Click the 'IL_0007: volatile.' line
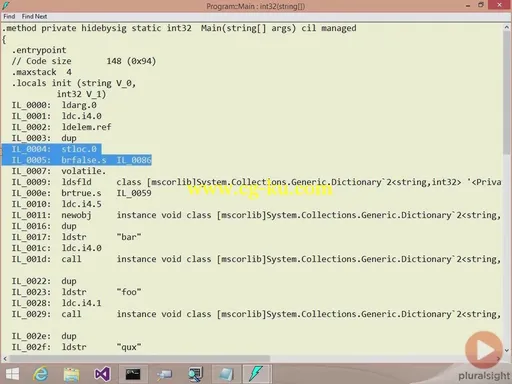The image size is (512, 384). (x=59, y=171)
